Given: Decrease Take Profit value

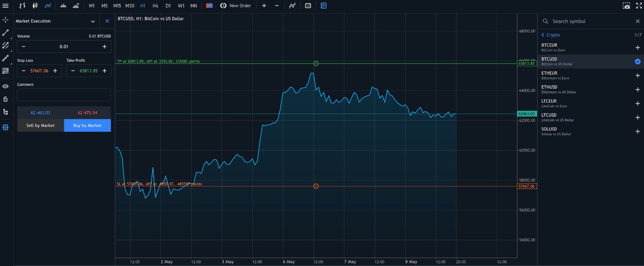Looking at the screenshot, I should [73, 71].
